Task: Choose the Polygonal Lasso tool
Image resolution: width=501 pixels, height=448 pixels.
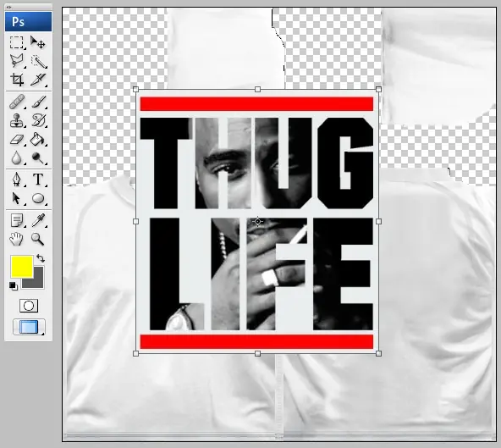Action: tap(17, 61)
